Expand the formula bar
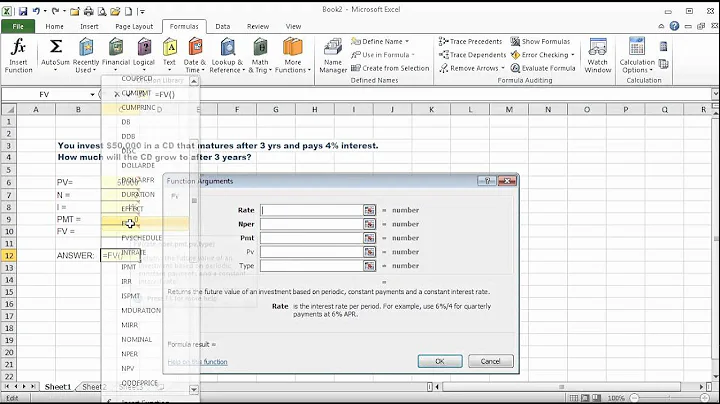The image size is (720, 404). 715,94
